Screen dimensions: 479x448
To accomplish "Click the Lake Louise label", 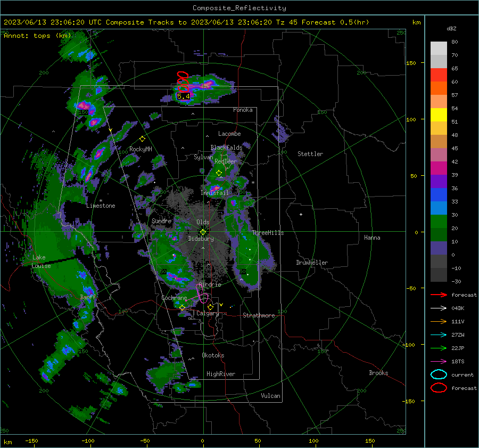I will click(42, 262).
